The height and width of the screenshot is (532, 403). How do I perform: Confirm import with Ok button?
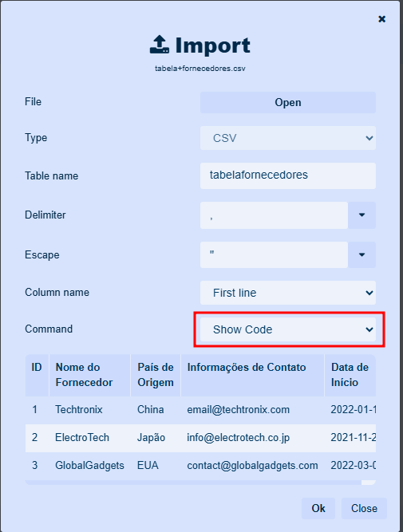click(x=318, y=508)
